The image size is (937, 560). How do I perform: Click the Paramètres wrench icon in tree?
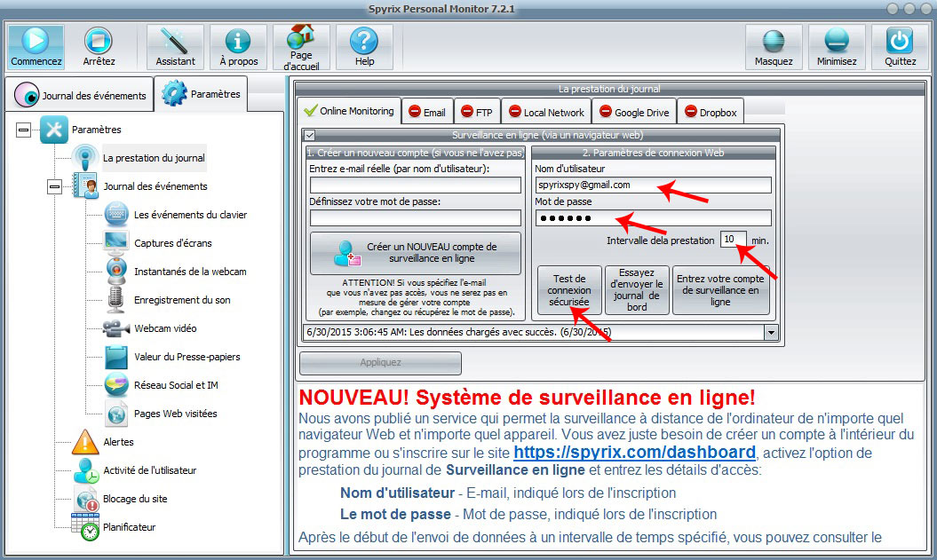pos(54,130)
